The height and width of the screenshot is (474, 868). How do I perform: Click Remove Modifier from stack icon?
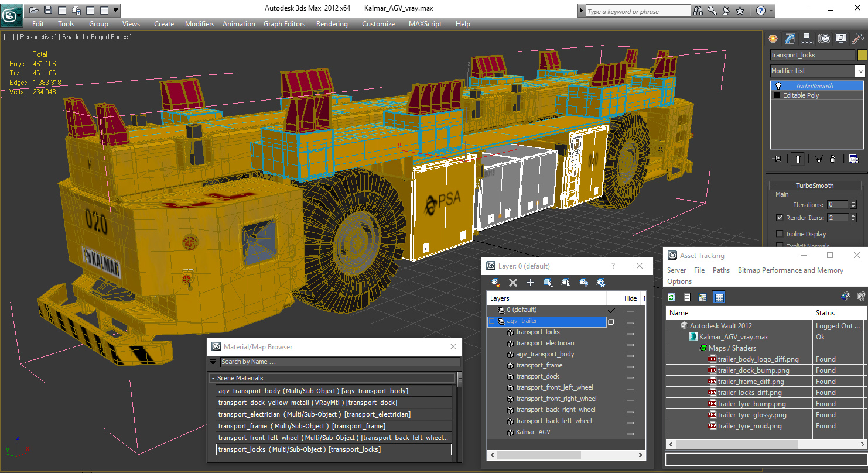pyautogui.click(x=833, y=159)
